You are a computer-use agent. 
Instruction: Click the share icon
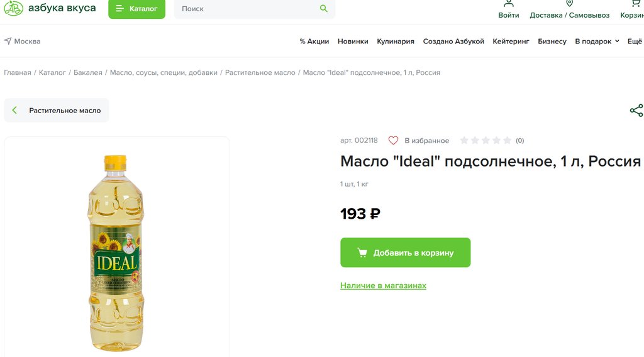click(x=636, y=111)
